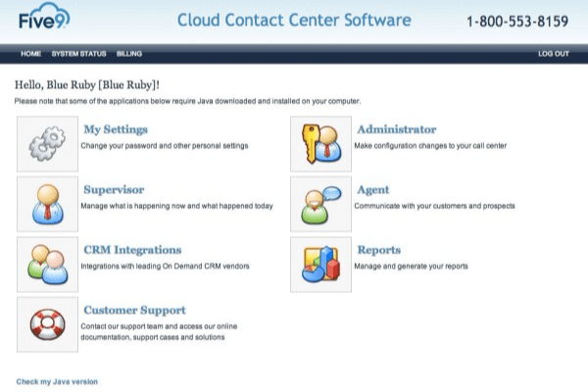The image size is (588, 392).
Task: Open the Administrator keys icon
Action: 320,144
